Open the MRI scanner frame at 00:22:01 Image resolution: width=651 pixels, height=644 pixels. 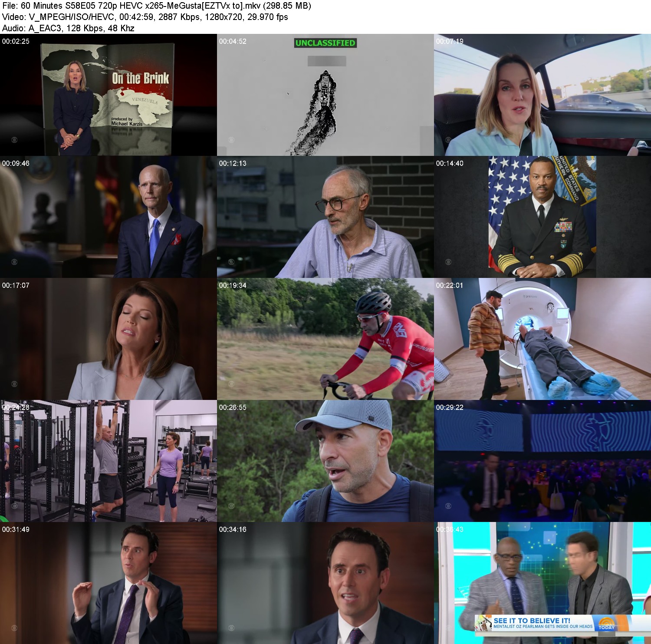(x=542, y=339)
